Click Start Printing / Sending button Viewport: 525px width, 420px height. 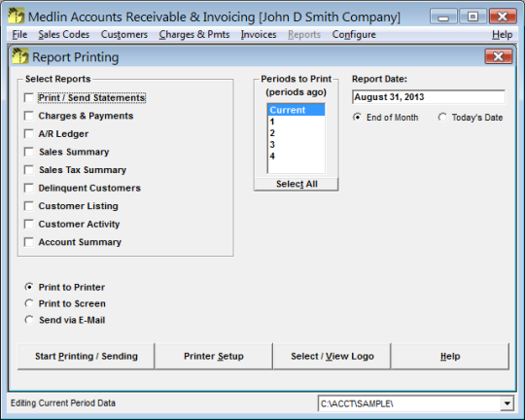click(87, 356)
